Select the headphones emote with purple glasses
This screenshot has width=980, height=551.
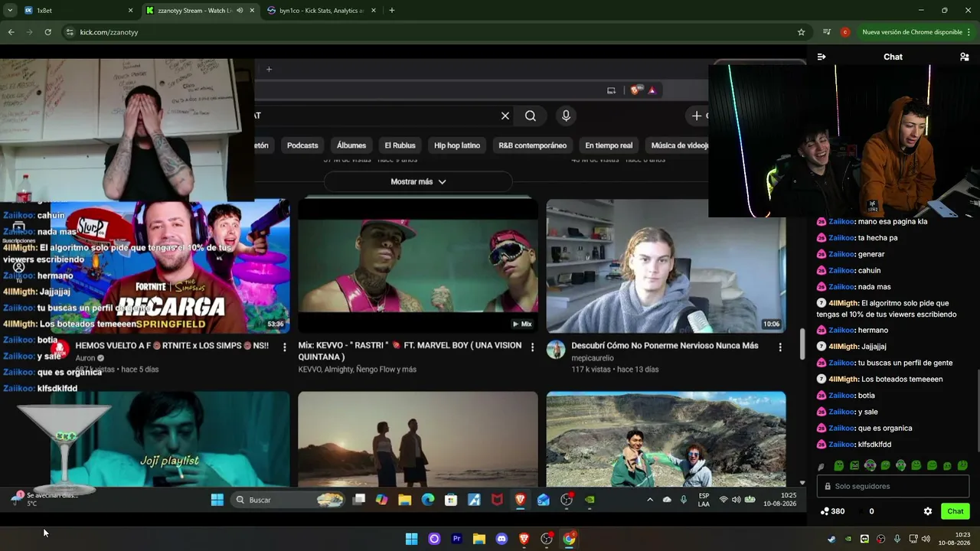pyautogui.click(x=870, y=465)
